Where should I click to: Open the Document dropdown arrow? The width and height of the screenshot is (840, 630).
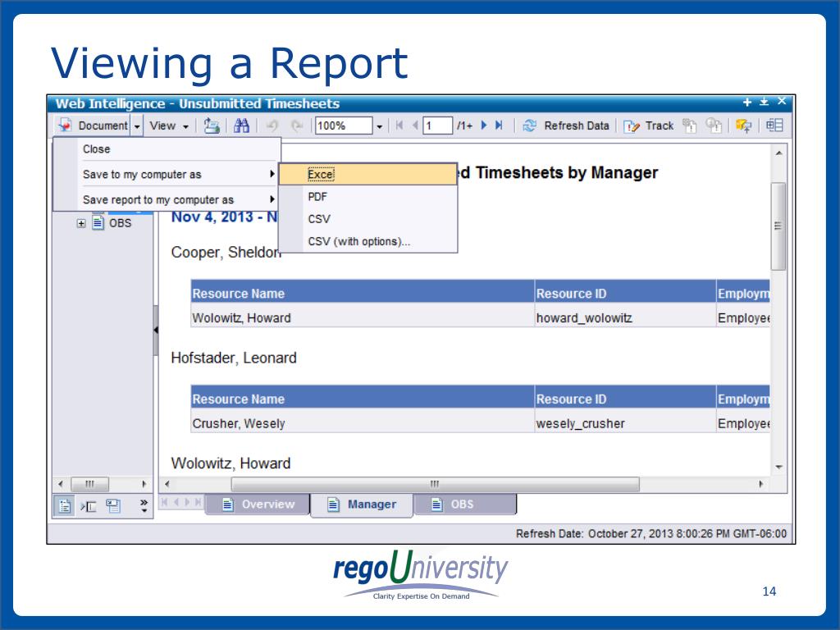137,126
